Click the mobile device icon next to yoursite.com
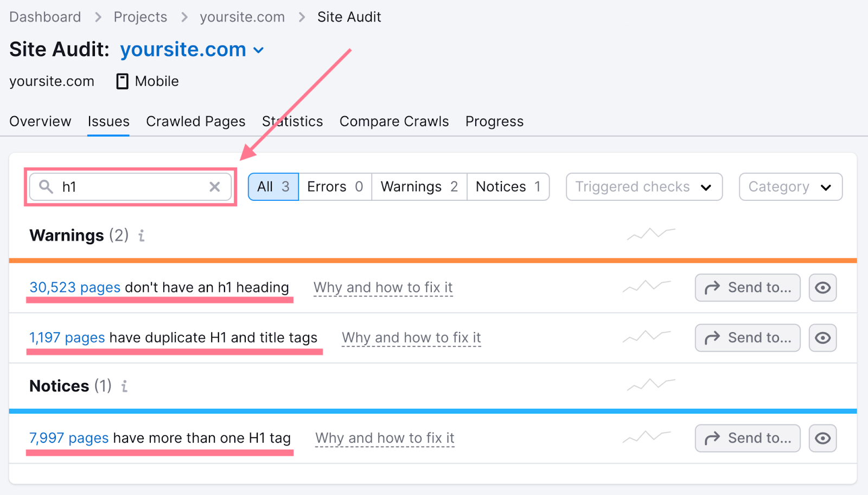Screen dimensions: 868x495 [x=122, y=81]
